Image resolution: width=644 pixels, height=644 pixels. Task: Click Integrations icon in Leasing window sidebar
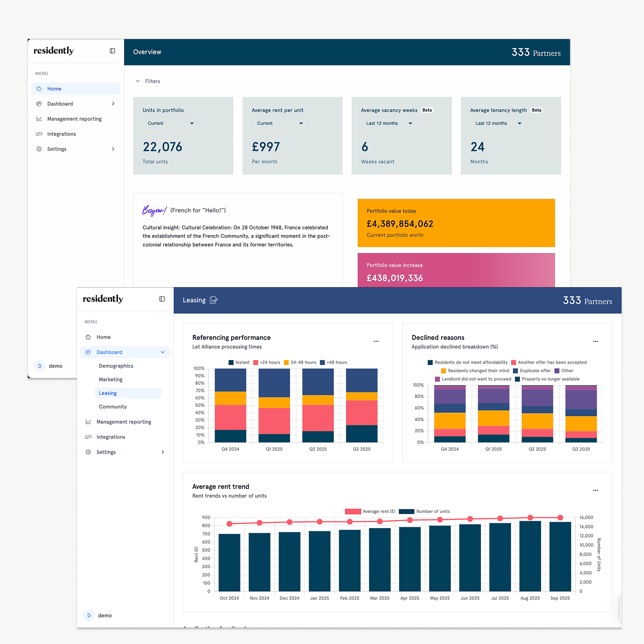coord(88,437)
